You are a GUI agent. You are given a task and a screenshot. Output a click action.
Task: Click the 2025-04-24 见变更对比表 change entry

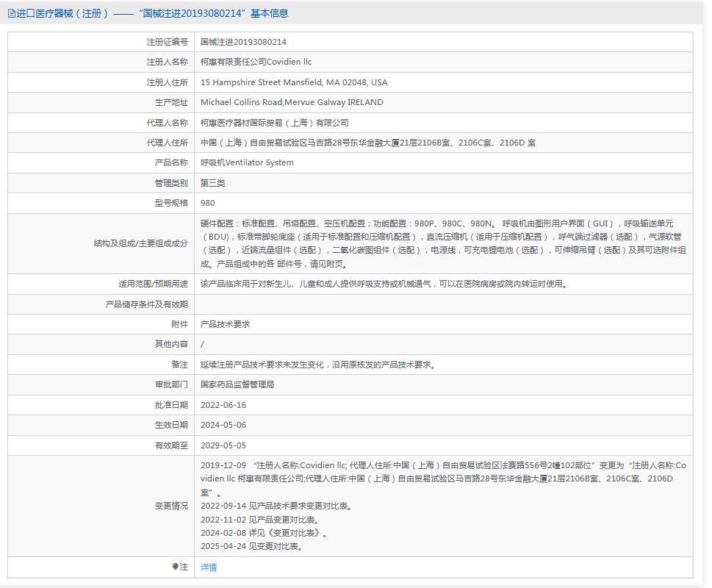click(x=251, y=546)
